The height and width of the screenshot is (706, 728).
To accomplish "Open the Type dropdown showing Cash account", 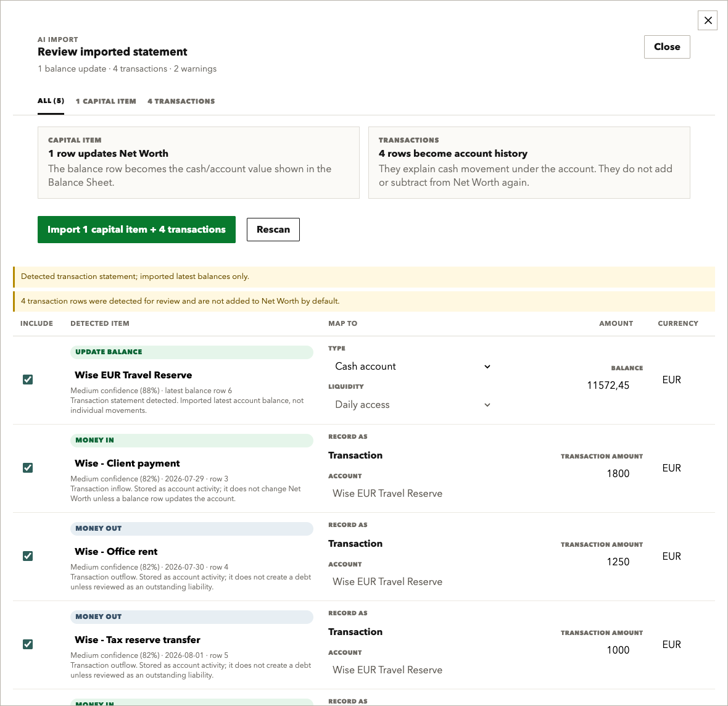I will pos(412,367).
